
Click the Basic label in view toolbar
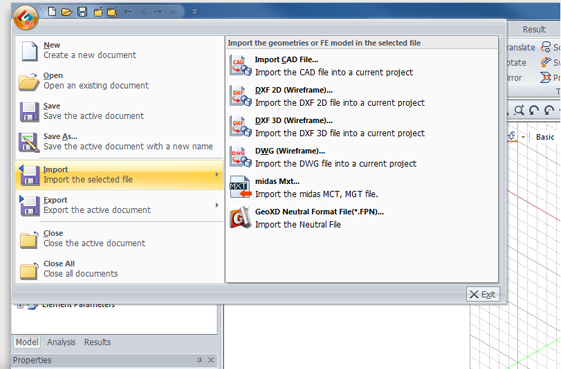click(x=545, y=137)
